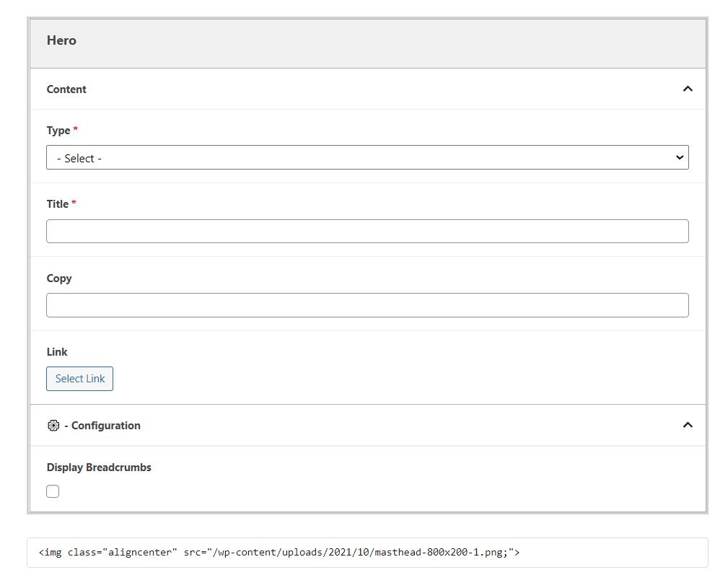Screen dimensions: 728x575
Task: Enable the Display Breadcrumbs checkbox
Action: 53,491
